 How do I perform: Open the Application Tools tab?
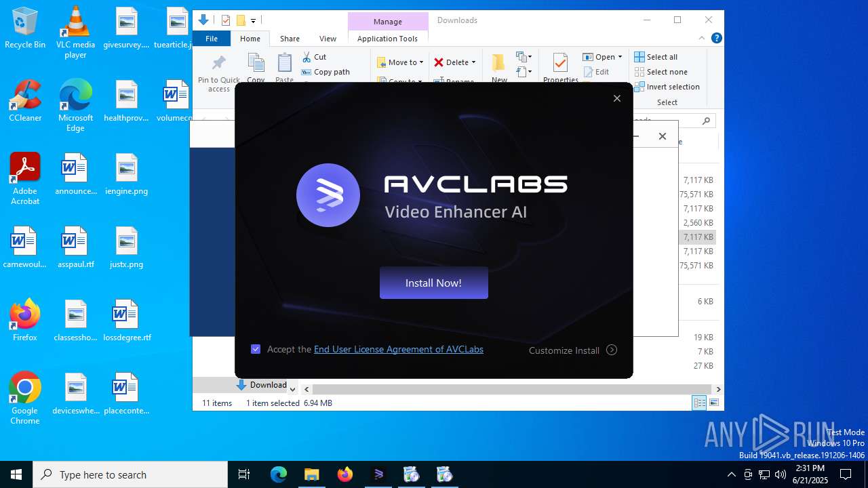point(387,39)
